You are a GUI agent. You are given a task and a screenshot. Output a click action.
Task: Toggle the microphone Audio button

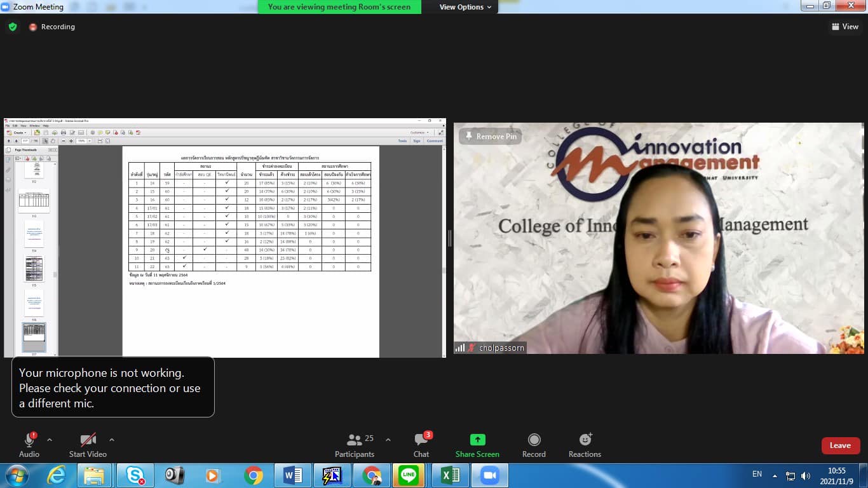29,445
